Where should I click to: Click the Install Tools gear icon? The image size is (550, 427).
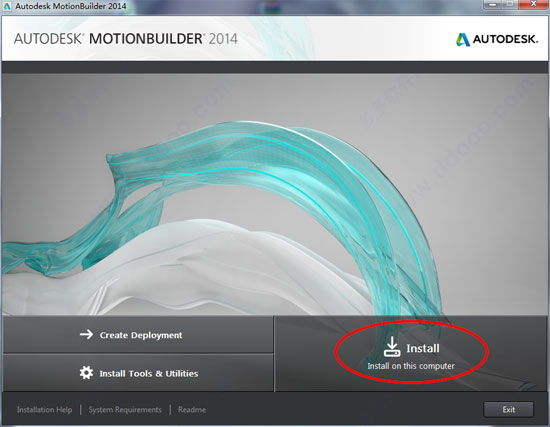coord(86,373)
